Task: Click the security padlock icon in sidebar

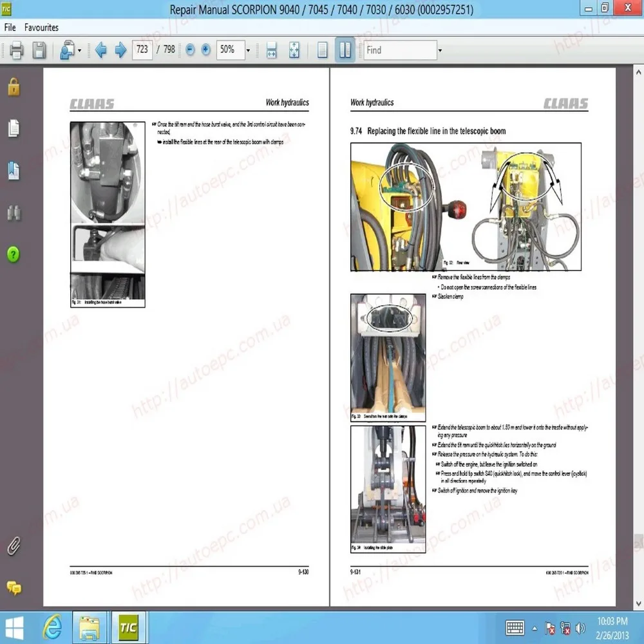Action: pos(14,87)
